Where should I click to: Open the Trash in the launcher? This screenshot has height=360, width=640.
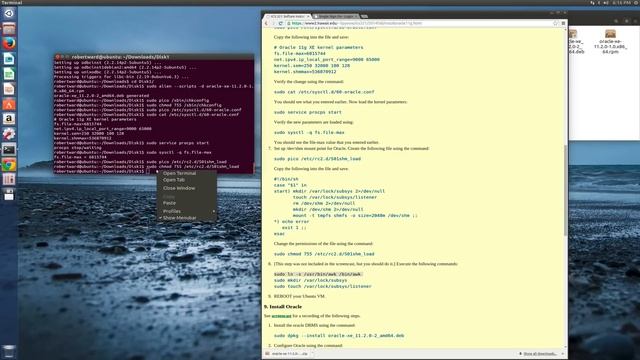click(9, 351)
